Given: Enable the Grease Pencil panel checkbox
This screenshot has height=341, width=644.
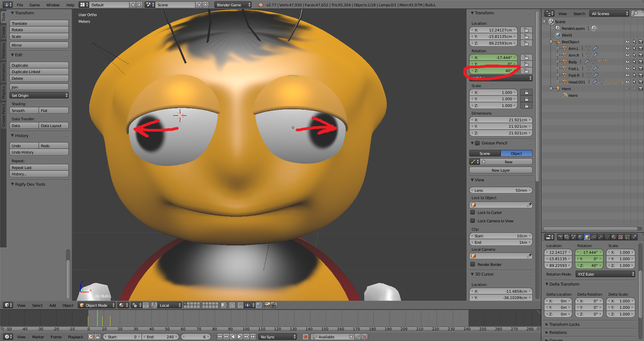Looking at the screenshot, I should [x=477, y=143].
